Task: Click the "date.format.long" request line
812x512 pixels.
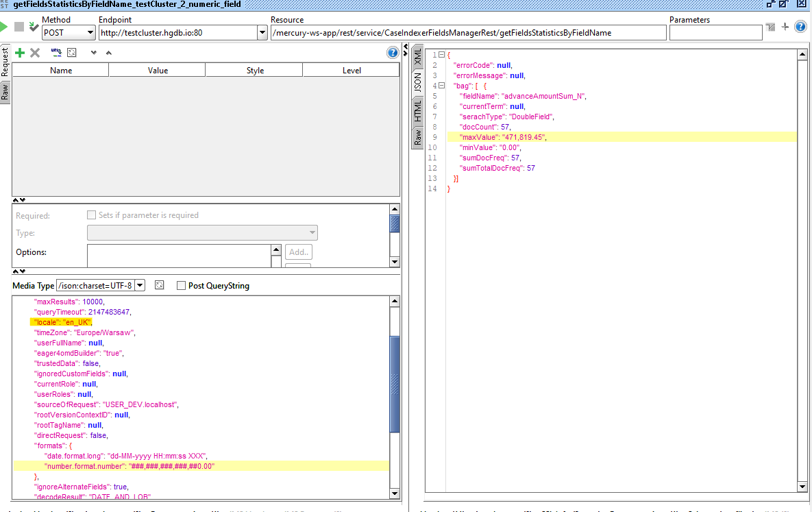Action: (x=126, y=456)
